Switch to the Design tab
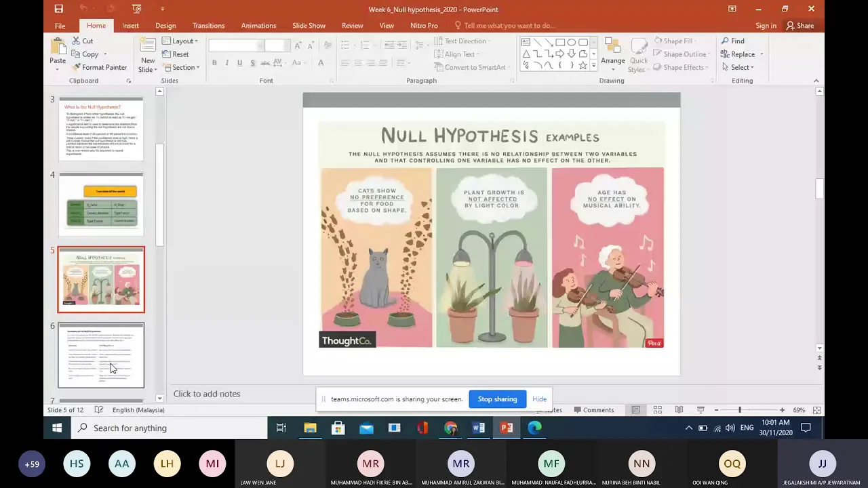Viewport: 868px width, 488px height. coord(165,26)
